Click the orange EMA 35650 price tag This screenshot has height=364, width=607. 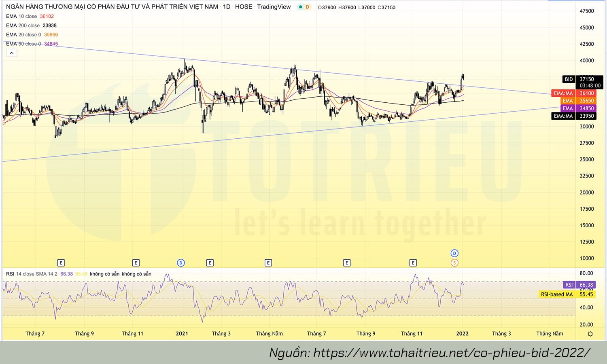point(586,101)
